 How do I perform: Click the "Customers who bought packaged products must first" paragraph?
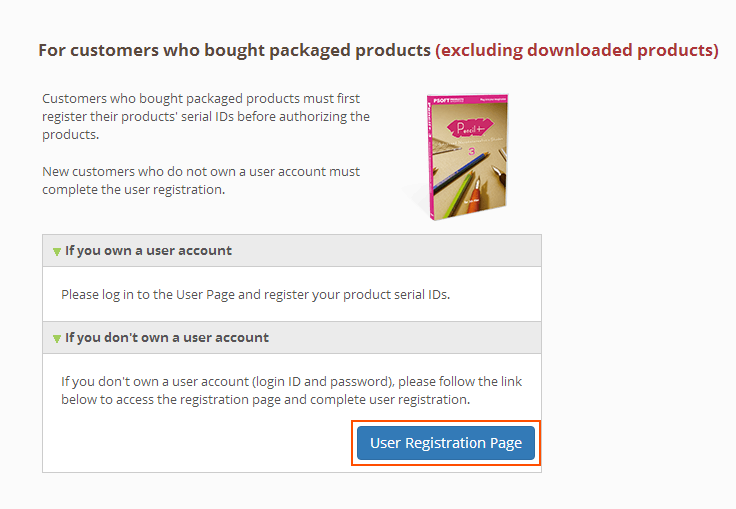click(201, 99)
